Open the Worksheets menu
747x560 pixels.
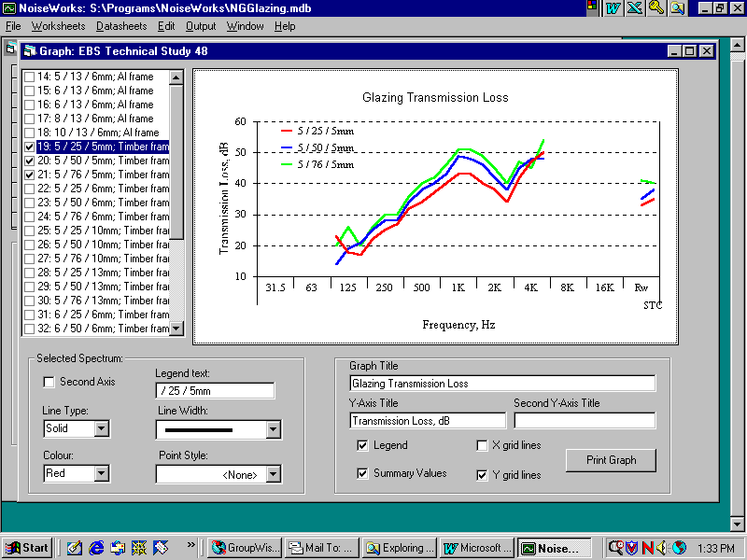click(x=58, y=26)
